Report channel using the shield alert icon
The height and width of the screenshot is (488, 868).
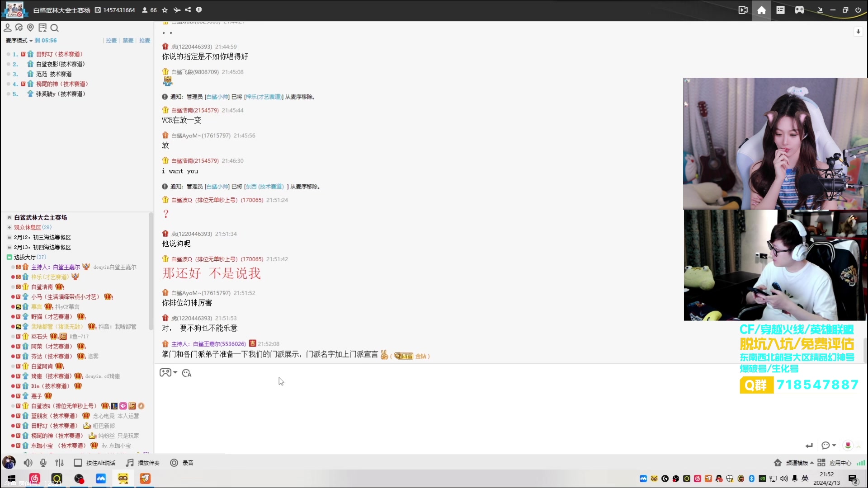[199, 10]
